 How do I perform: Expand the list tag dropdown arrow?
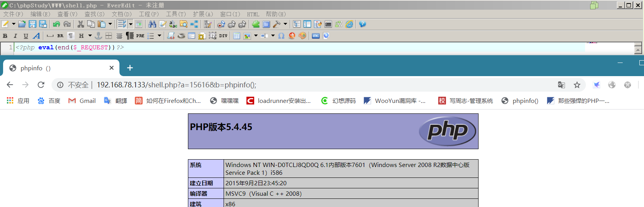click(x=159, y=36)
